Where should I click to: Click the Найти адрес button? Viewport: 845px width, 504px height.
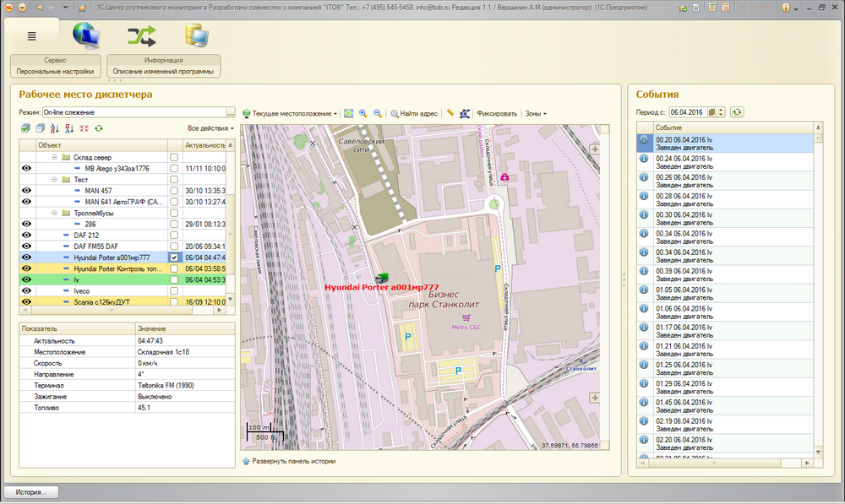(x=414, y=114)
